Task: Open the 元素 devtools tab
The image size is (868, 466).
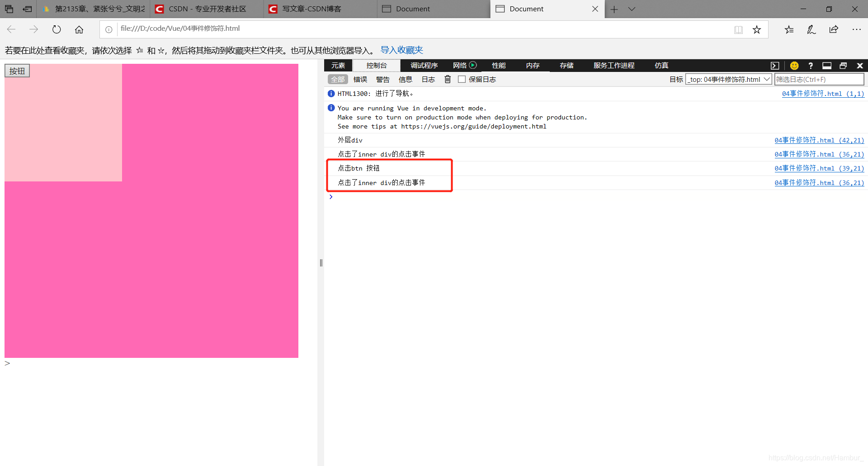Action: pos(338,66)
